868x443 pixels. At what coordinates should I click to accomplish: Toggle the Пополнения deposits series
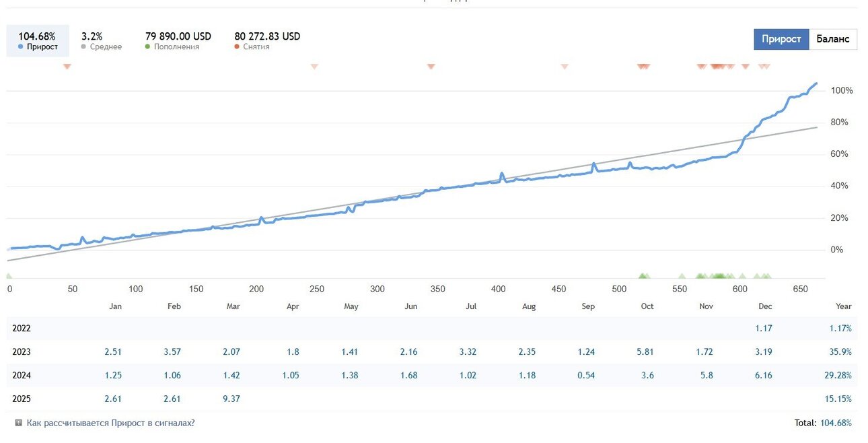178,41
